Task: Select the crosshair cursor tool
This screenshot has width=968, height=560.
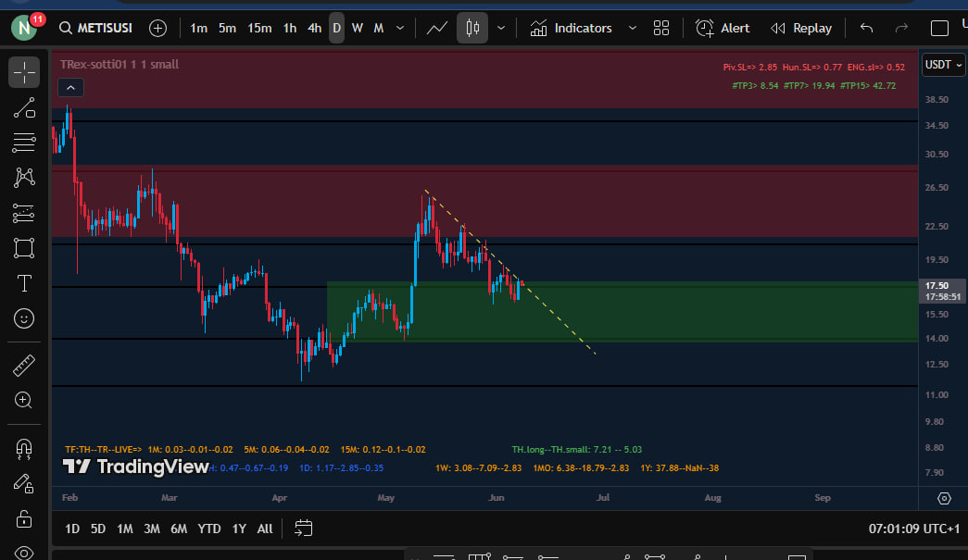Action: pyautogui.click(x=24, y=72)
